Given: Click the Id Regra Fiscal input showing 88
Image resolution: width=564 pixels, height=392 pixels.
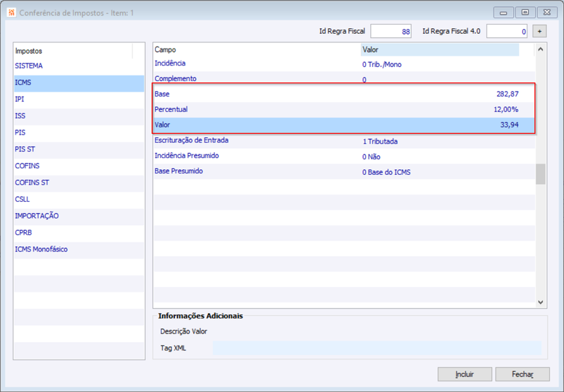Looking at the screenshot, I should coord(391,31).
